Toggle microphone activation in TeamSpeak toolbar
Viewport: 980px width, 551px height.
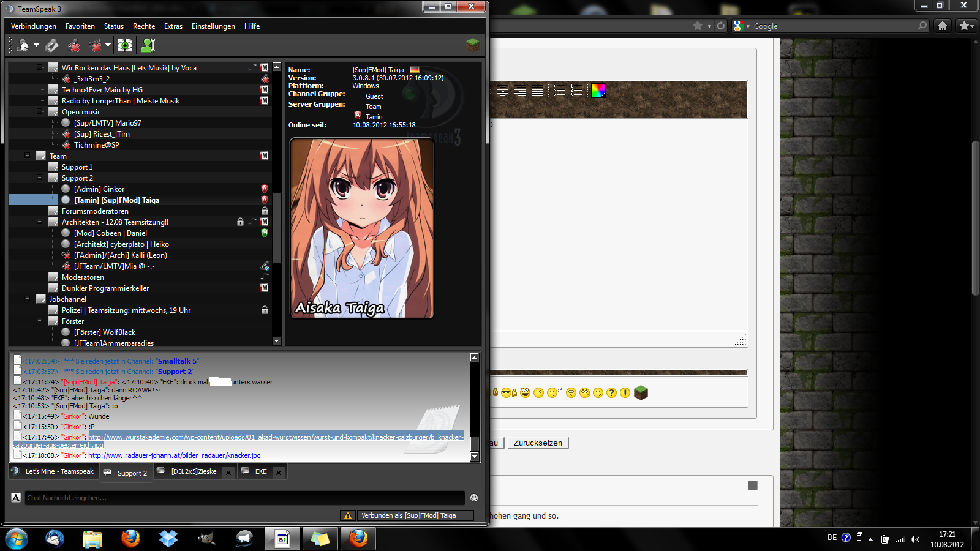coord(52,45)
